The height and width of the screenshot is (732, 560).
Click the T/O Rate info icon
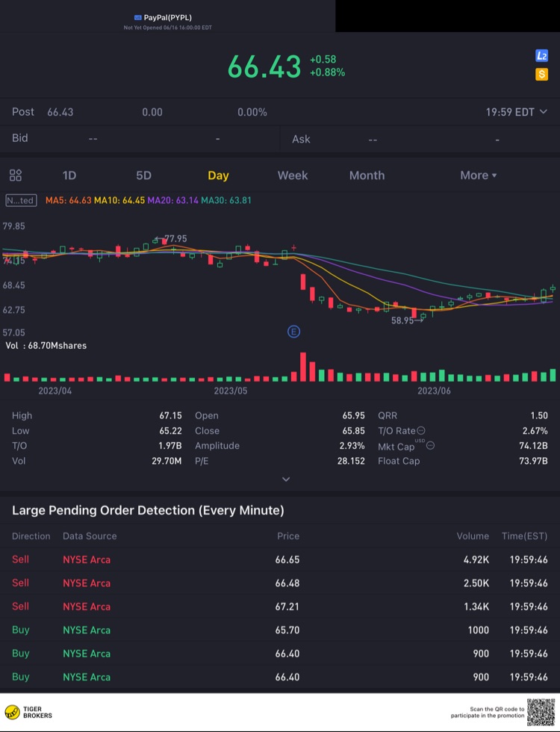[421, 430]
